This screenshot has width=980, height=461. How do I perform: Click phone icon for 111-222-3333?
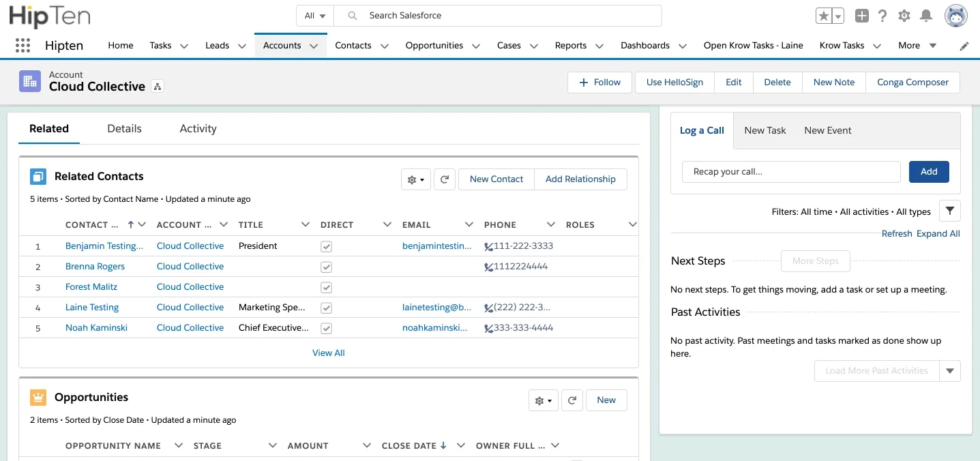click(x=488, y=246)
